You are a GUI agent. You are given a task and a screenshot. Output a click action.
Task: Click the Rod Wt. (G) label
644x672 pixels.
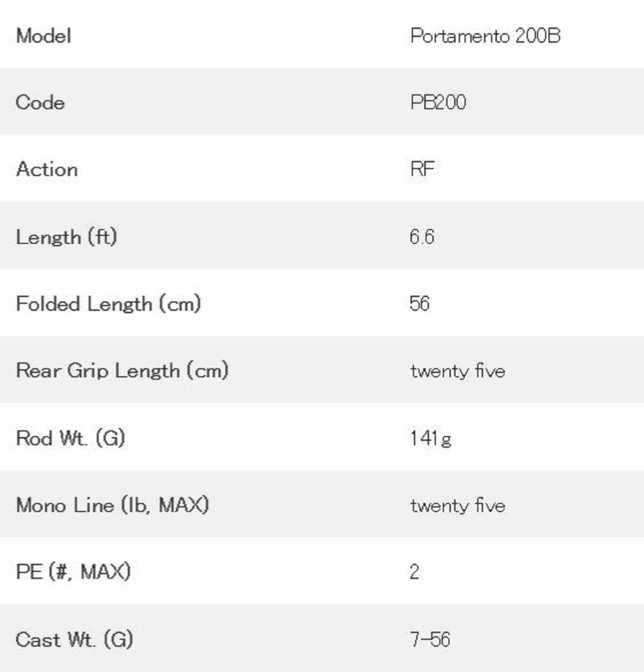point(70,438)
